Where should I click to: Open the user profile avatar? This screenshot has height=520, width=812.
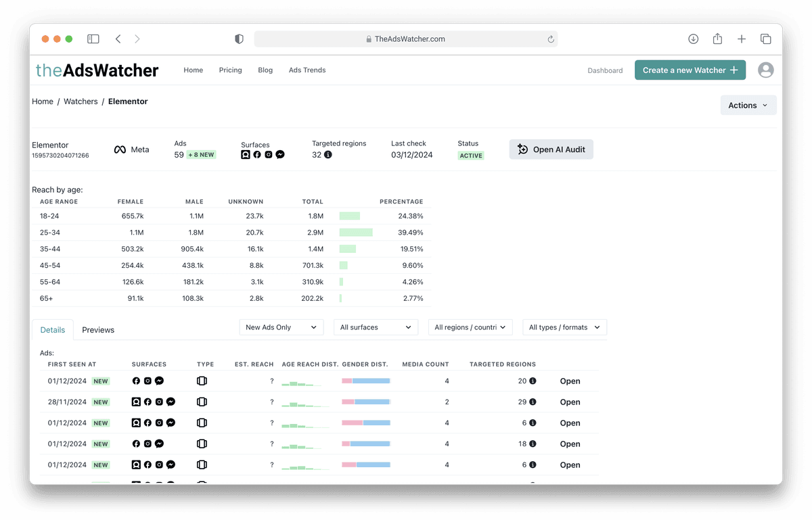pyautogui.click(x=765, y=70)
